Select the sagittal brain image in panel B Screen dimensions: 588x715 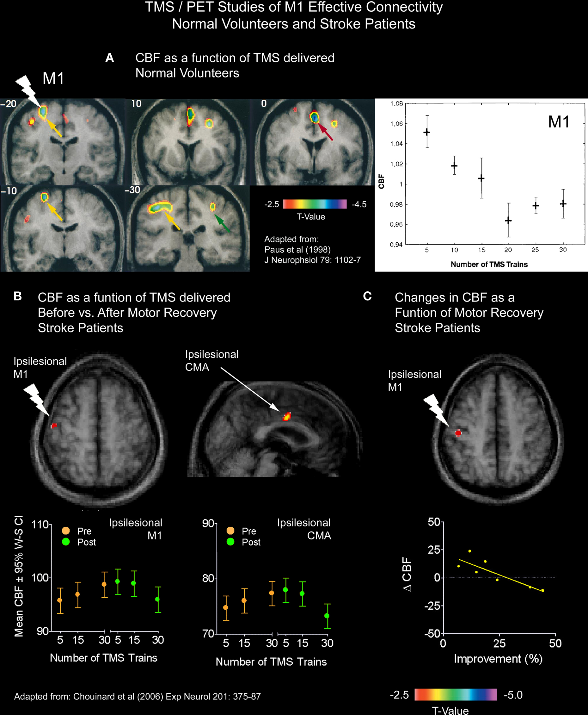tap(275, 429)
